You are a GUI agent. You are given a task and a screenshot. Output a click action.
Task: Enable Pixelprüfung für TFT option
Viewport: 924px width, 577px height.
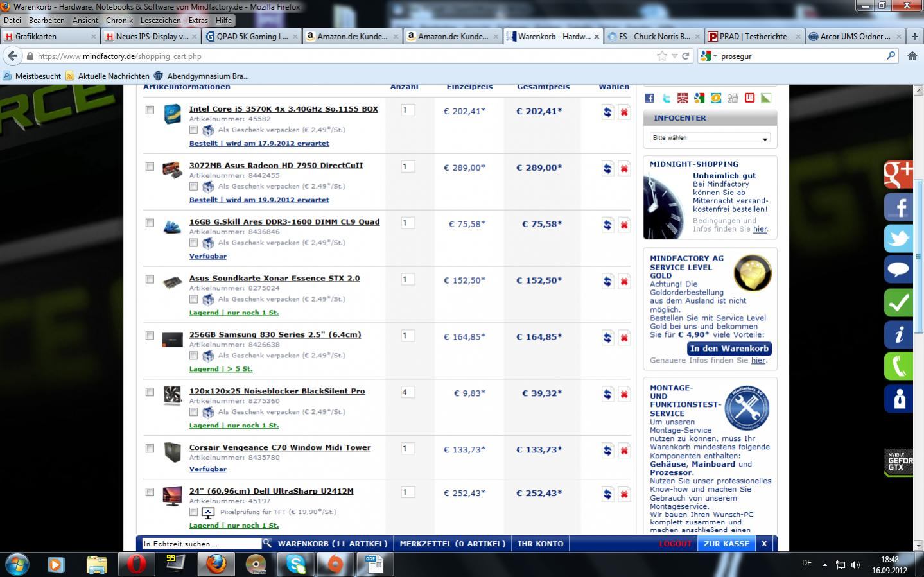pos(193,512)
